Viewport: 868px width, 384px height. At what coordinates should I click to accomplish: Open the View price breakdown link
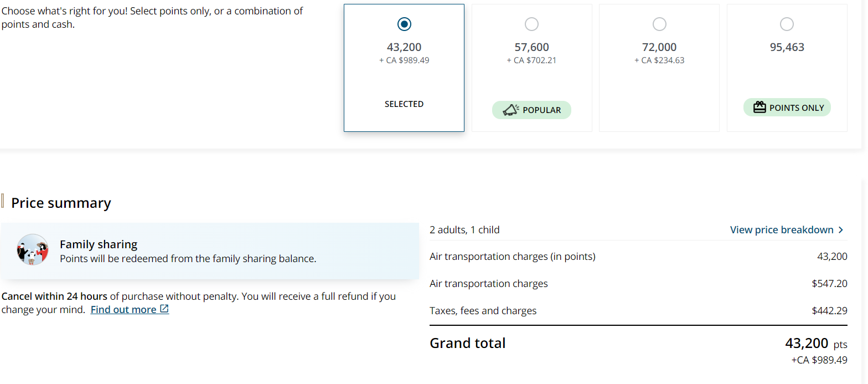coord(782,230)
